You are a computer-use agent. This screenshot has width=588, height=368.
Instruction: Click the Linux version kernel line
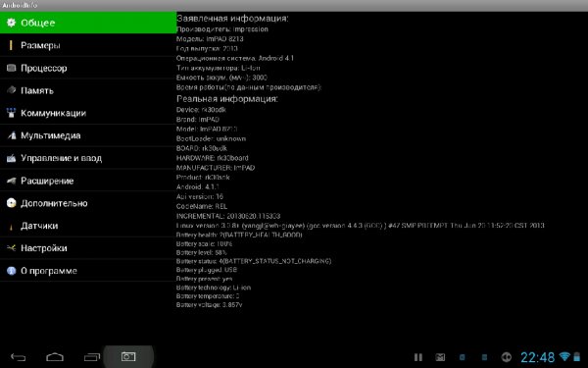(x=360, y=226)
